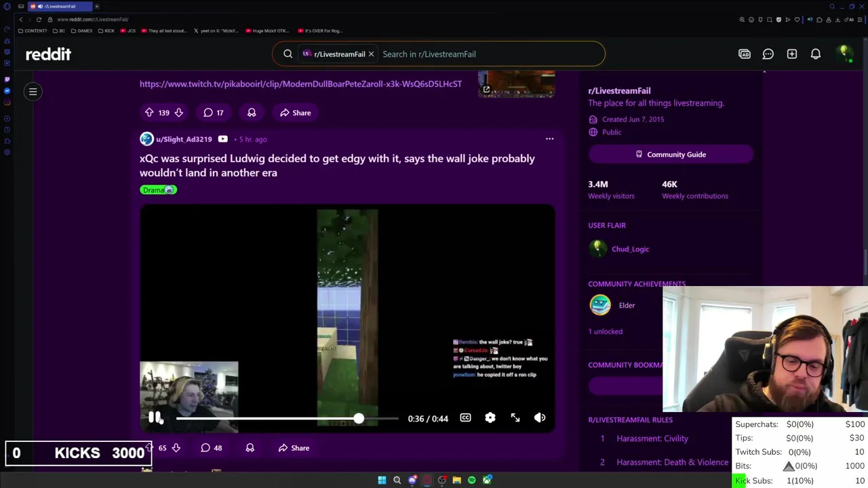Open u/Slight_Ad3219 profile
The image size is (868, 488).
point(184,139)
